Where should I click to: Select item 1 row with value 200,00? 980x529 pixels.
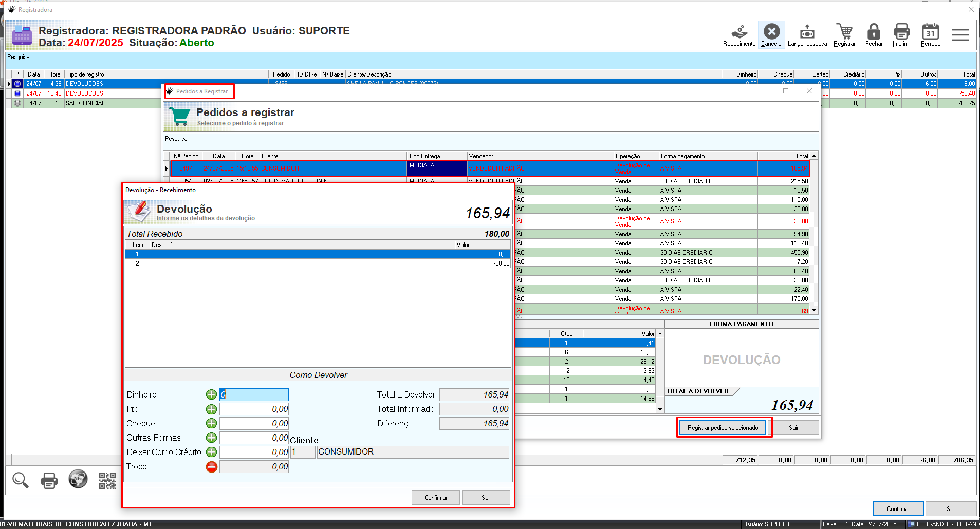coord(318,254)
